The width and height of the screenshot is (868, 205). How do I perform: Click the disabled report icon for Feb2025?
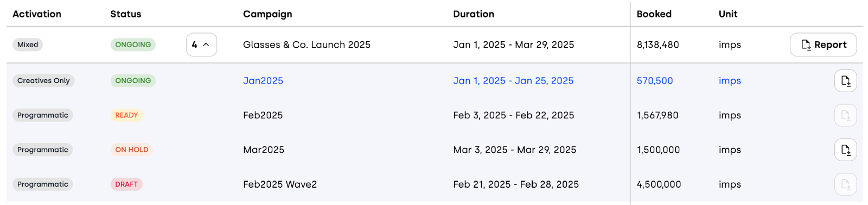pos(845,115)
